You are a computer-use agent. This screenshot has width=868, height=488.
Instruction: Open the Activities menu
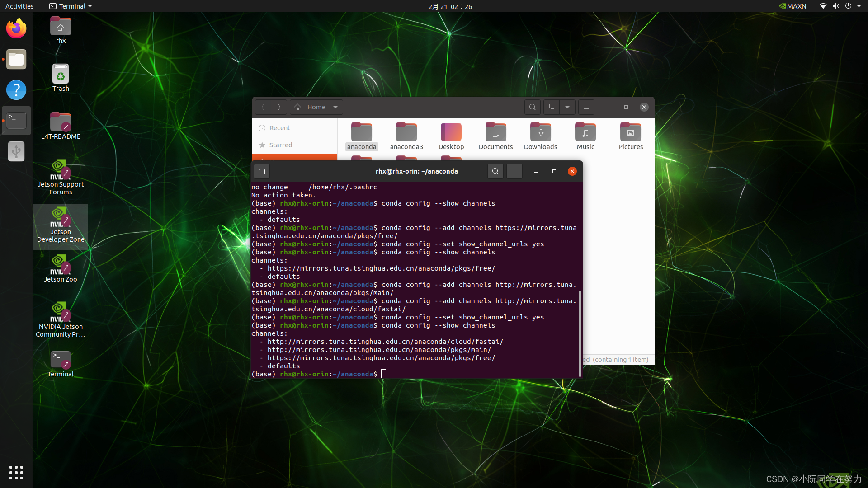[x=19, y=6]
